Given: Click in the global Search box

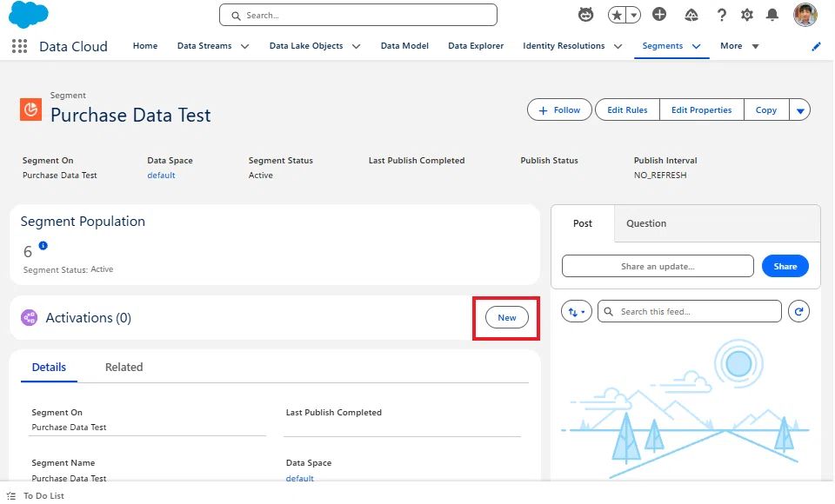Looking at the screenshot, I should [x=358, y=16].
